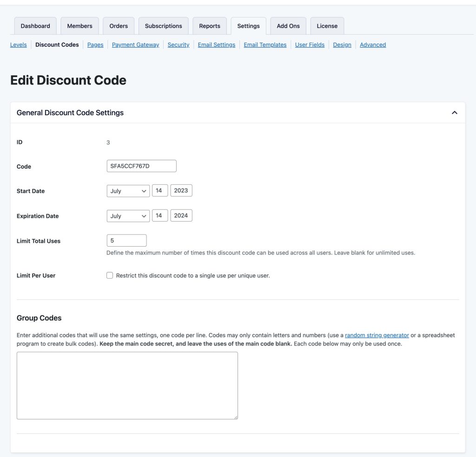Click the Expiration Date year field 2024
Screen dimensions: 476x457
[x=181, y=215]
